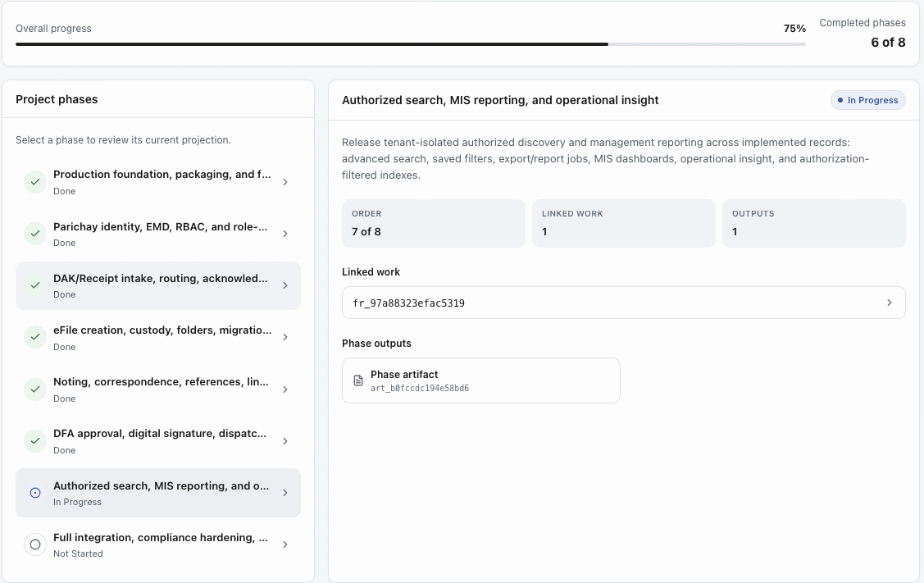The width and height of the screenshot is (924, 583).
Task: Click the done checkmark icon for DFA approval
Action: (35, 441)
